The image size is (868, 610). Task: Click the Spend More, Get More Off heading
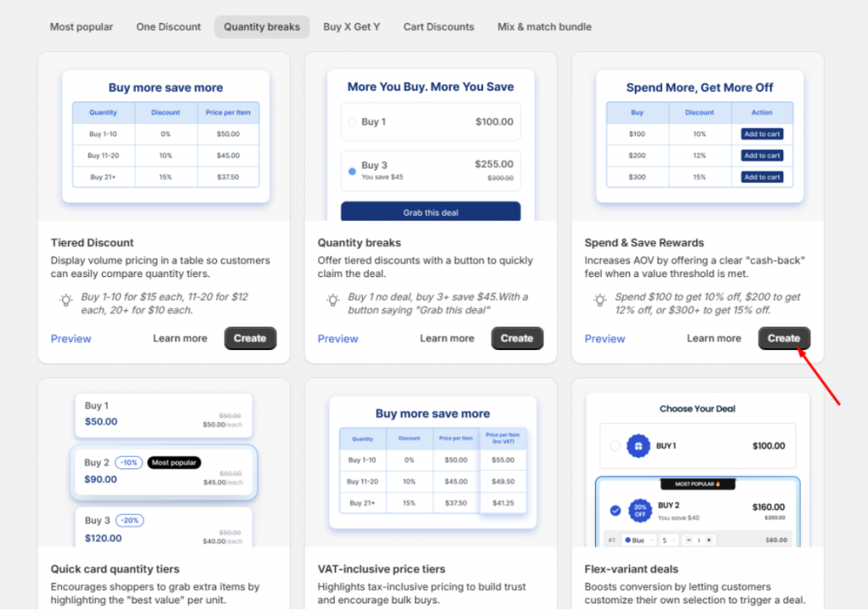pos(699,87)
